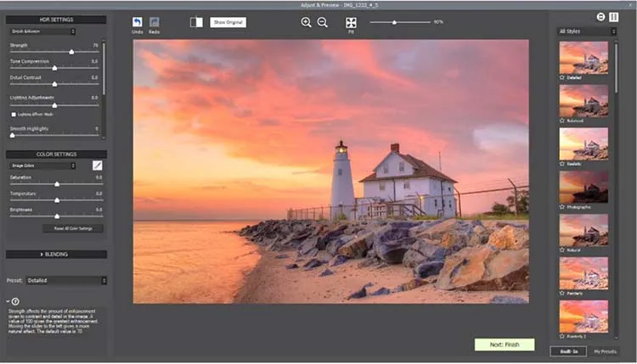Toggle the split-view comparison icon
This screenshot has height=364, width=637.
[197, 22]
